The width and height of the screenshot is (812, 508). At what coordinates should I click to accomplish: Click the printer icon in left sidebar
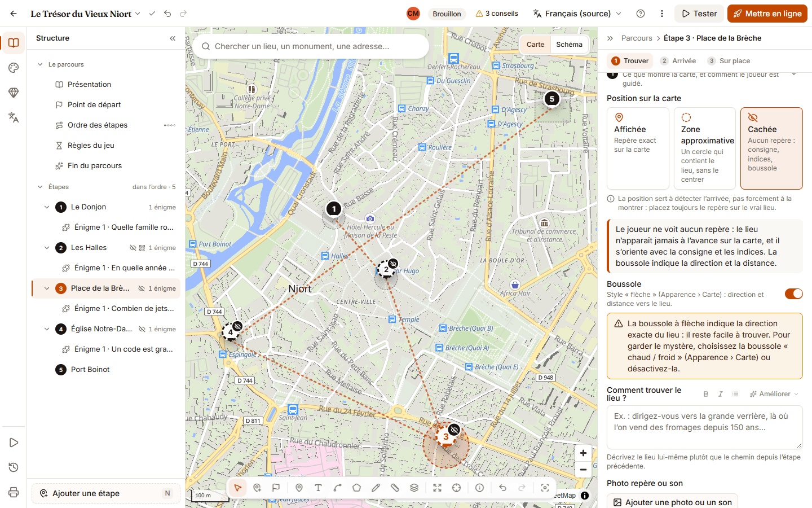[x=14, y=492]
